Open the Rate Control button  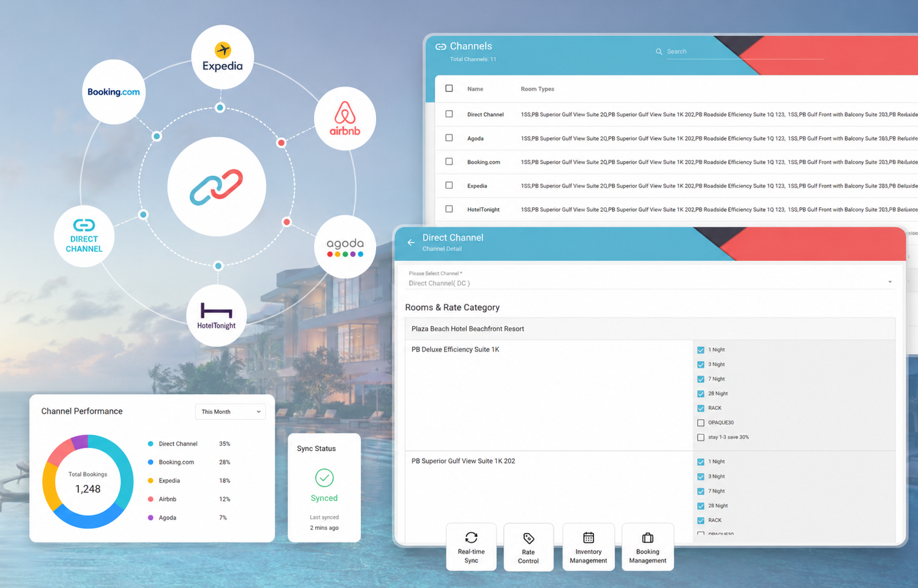click(x=528, y=547)
